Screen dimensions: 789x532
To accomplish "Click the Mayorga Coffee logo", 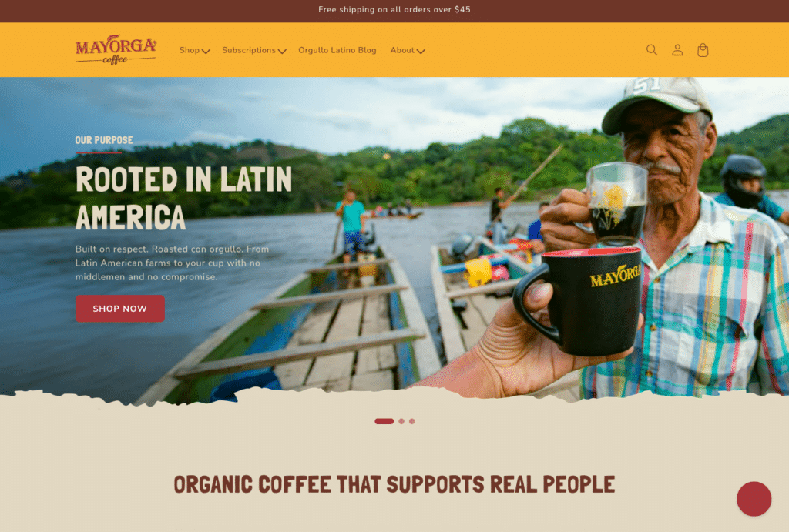I will [x=116, y=50].
